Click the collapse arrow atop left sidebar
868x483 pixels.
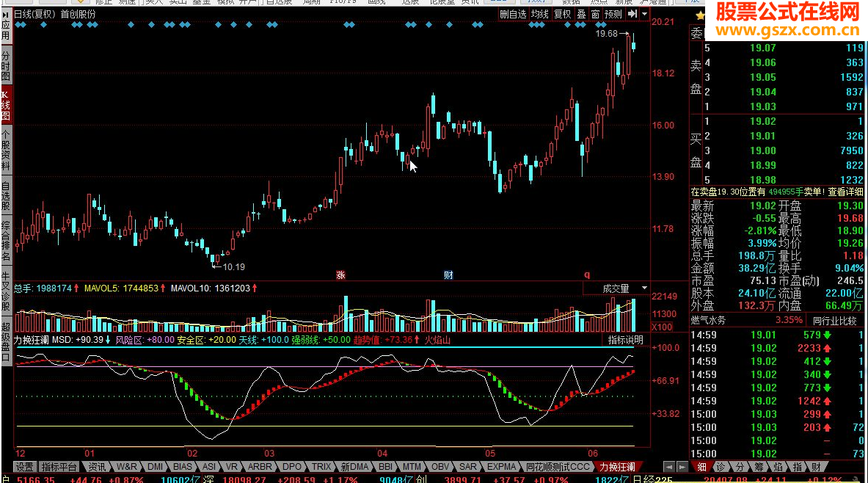click(6, 14)
